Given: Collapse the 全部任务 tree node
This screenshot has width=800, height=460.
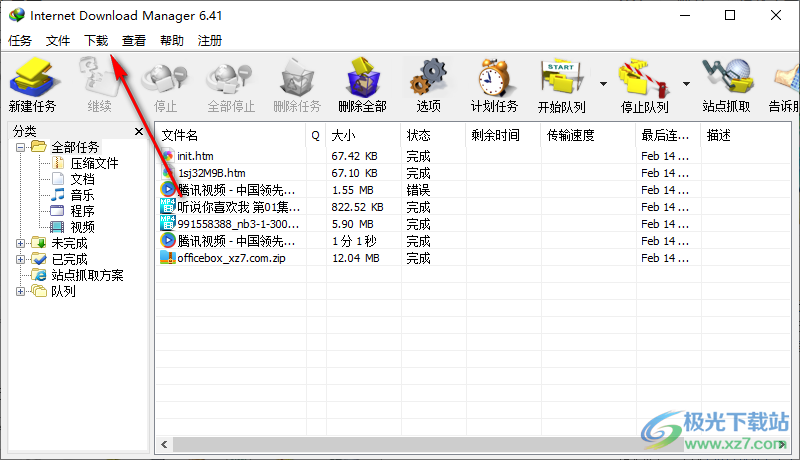Looking at the screenshot, I should click(20, 147).
